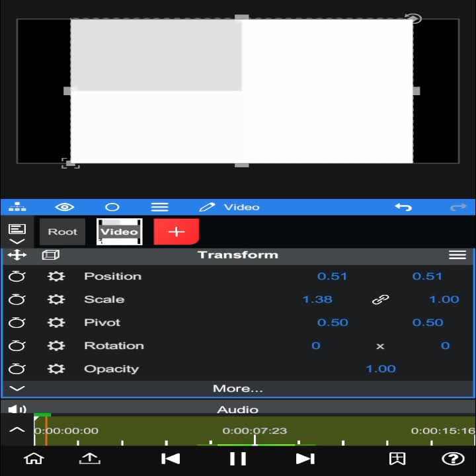Rename layer with the pencil icon
The height and width of the screenshot is (476, 476).
click(x=207, y=207)
